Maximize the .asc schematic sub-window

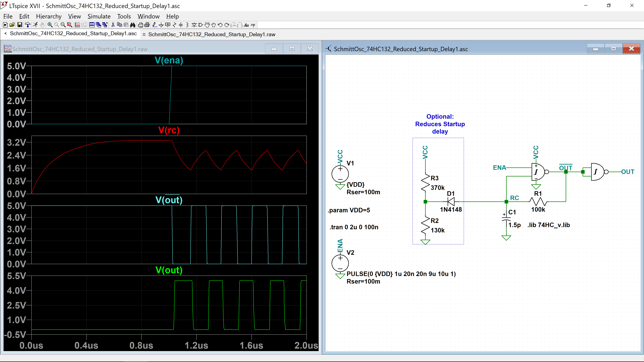click(613, 49)
